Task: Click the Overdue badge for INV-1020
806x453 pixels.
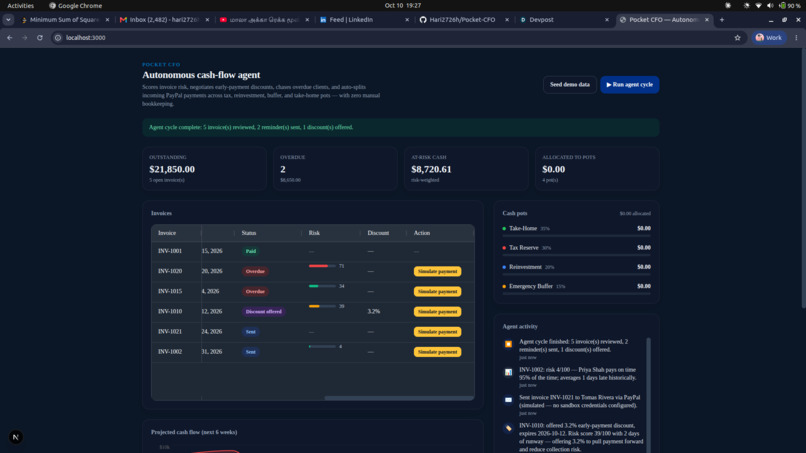Action: pyautogui.click(x=255, y=271)
